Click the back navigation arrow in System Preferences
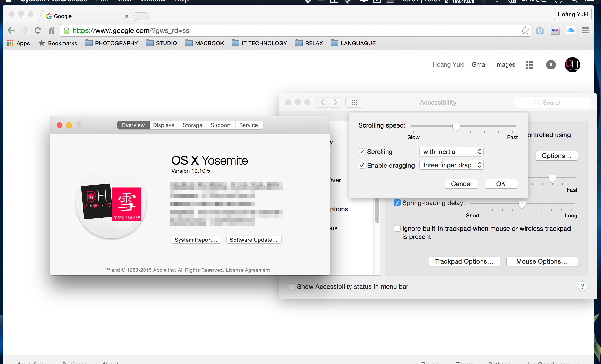The image size is (601, 364). coord(322,103)
